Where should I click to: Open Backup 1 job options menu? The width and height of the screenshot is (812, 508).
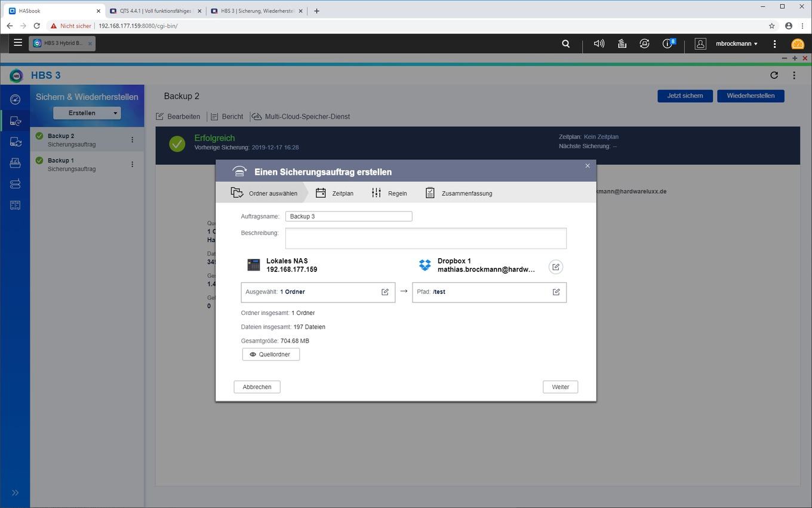tap(132, 164)
